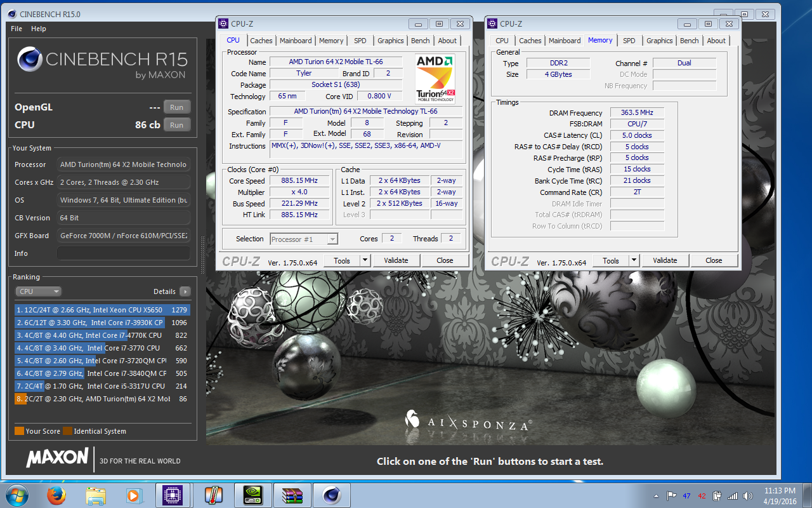Switch to CPU-Z via its taskbar icon
The height and width of the screenshot is (508, 812).
pos(174,495)
